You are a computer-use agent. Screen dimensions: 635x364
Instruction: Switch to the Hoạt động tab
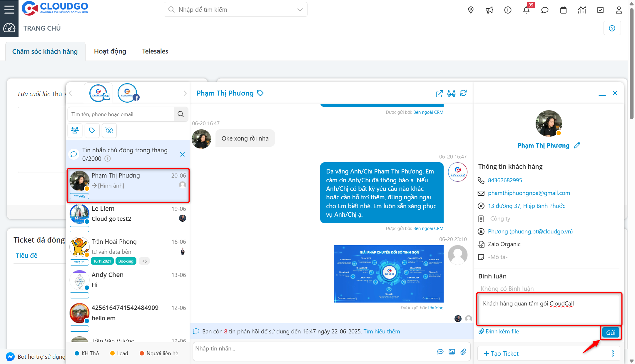[x=110, y=51]
